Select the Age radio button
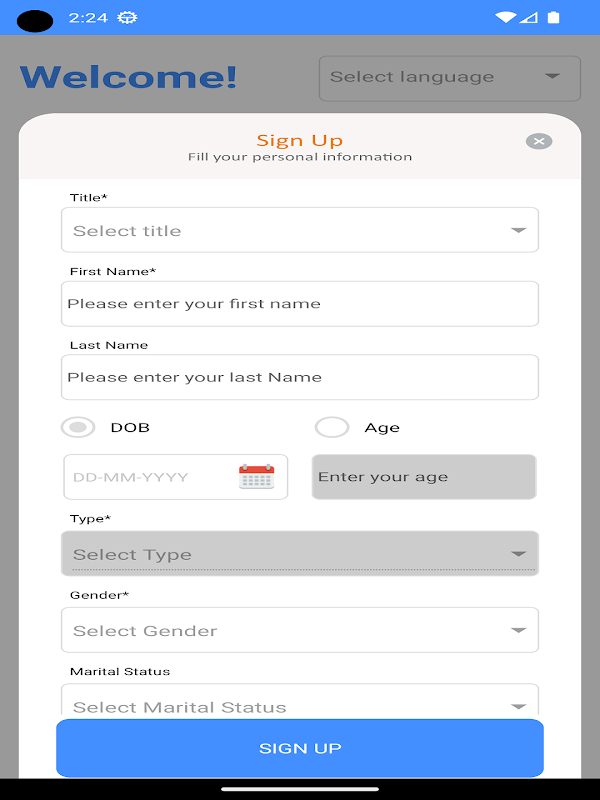 [x=332, y=428]
